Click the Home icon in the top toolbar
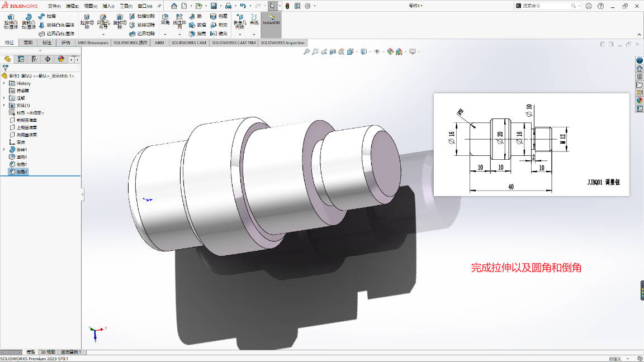The height and width of the screenshot is (362, 644). click(x=174, y=6)
